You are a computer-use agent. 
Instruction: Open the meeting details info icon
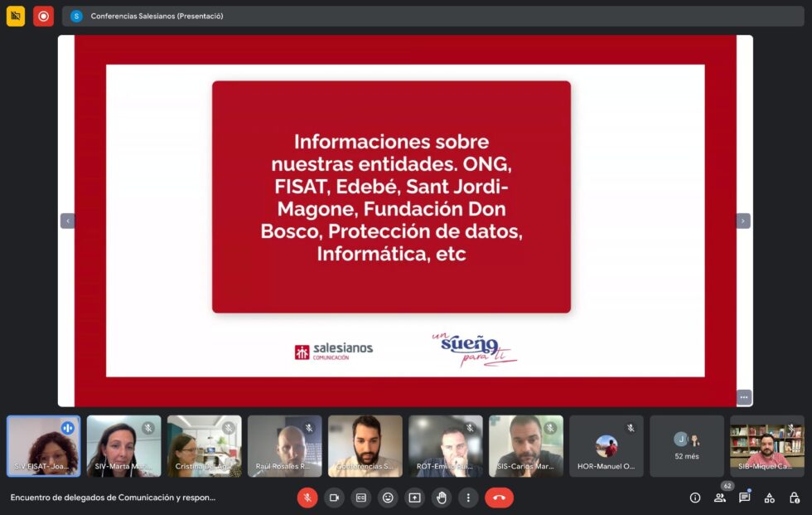point(695,498)
